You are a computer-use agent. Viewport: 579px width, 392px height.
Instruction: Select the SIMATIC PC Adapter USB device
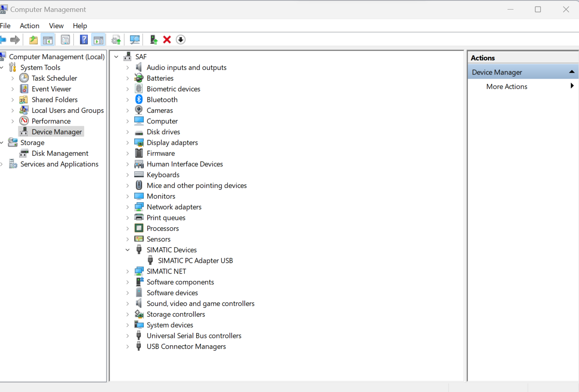click(x=195, y=261)
